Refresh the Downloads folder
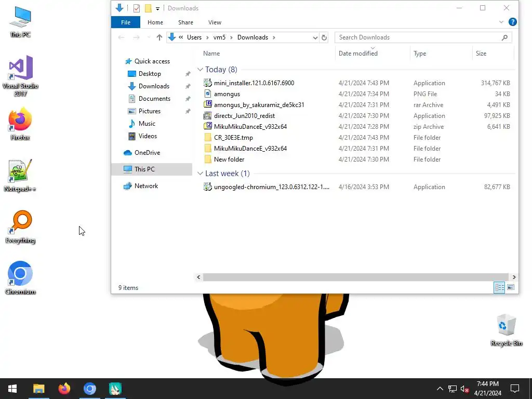Viewport: 532px width, 399px height. point(324,37)
